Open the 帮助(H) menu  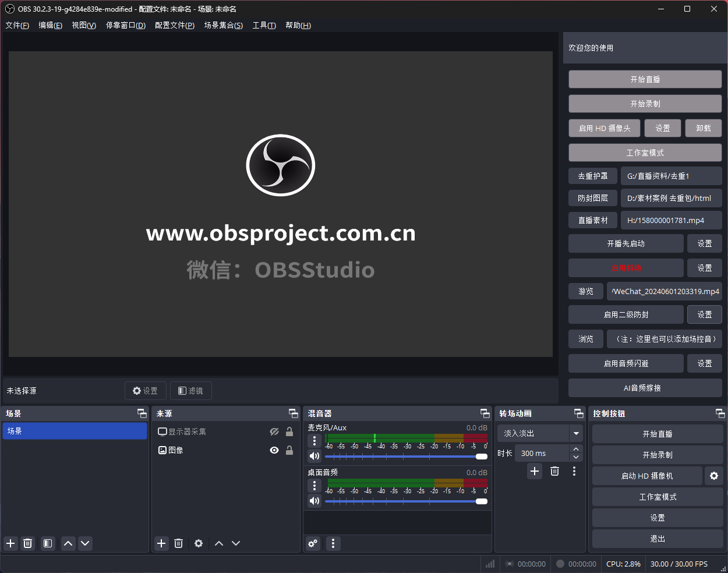click(x=298, y=25)
